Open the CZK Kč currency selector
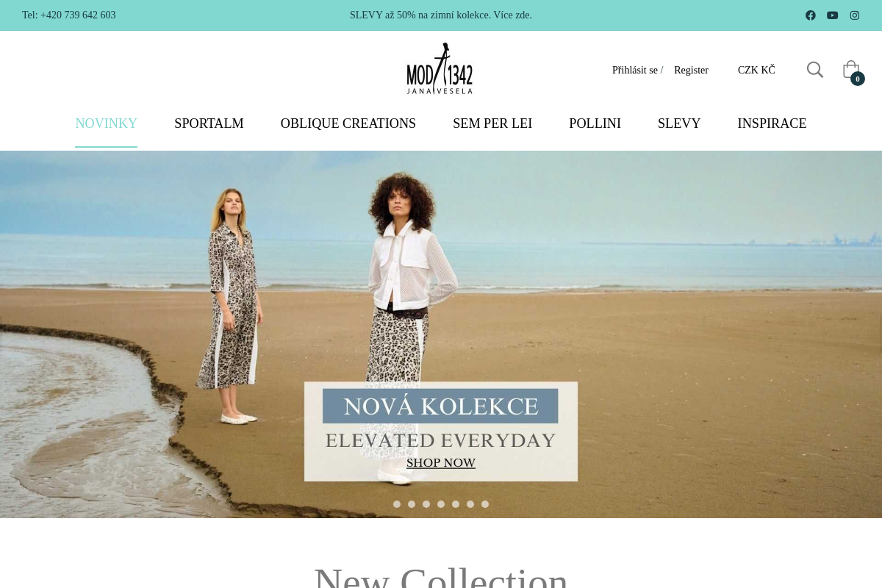Viewport: 882px width, 588px height. click(756, 70)
